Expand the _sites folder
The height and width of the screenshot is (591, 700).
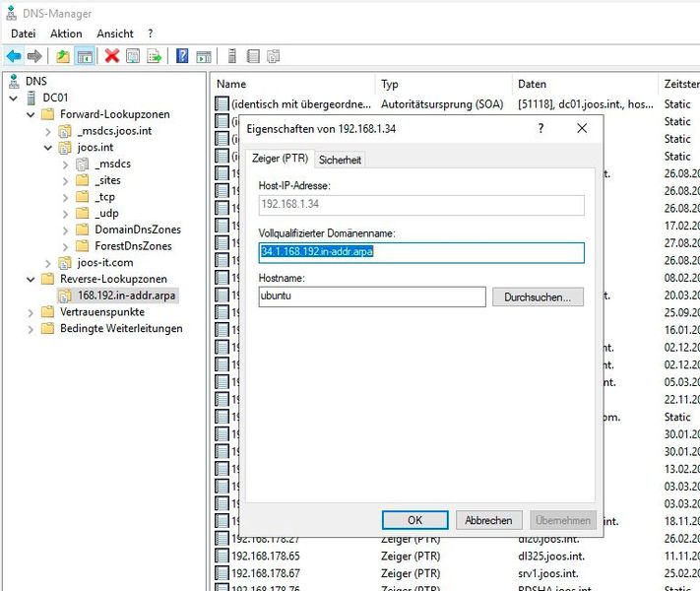click(x=65, y=181)
